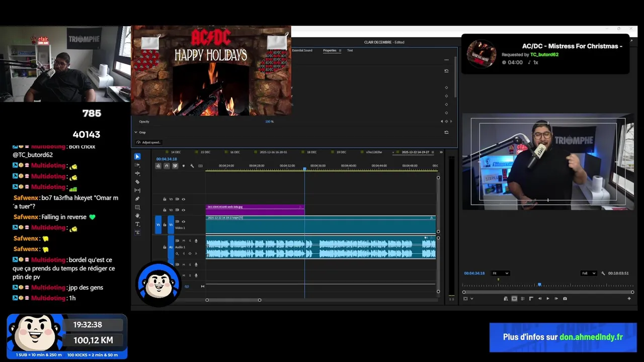Open the Program Monitor button editor plus
This screenshot has width=644, height=362.
click(x=629, y=299)
